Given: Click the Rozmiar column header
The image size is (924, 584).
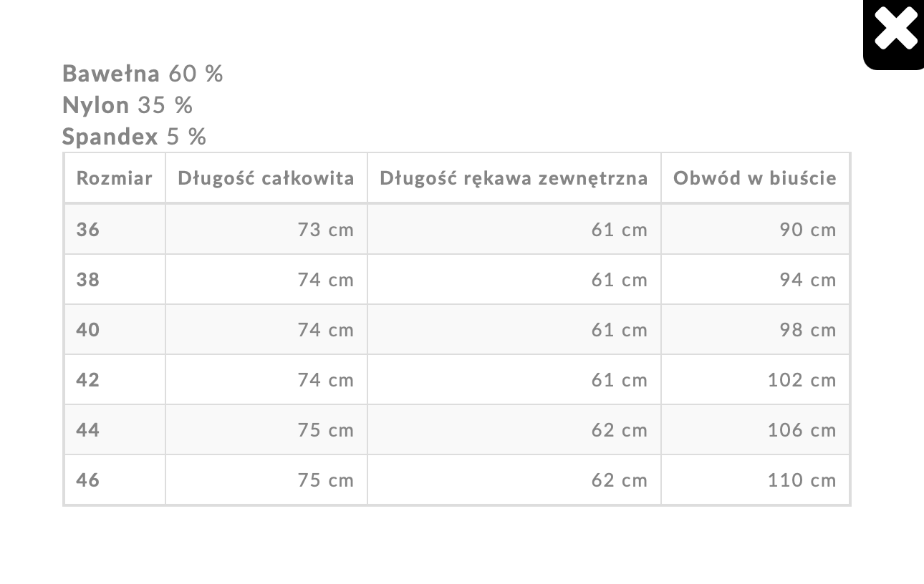Looking at the screenshot, I should (115, 178).
